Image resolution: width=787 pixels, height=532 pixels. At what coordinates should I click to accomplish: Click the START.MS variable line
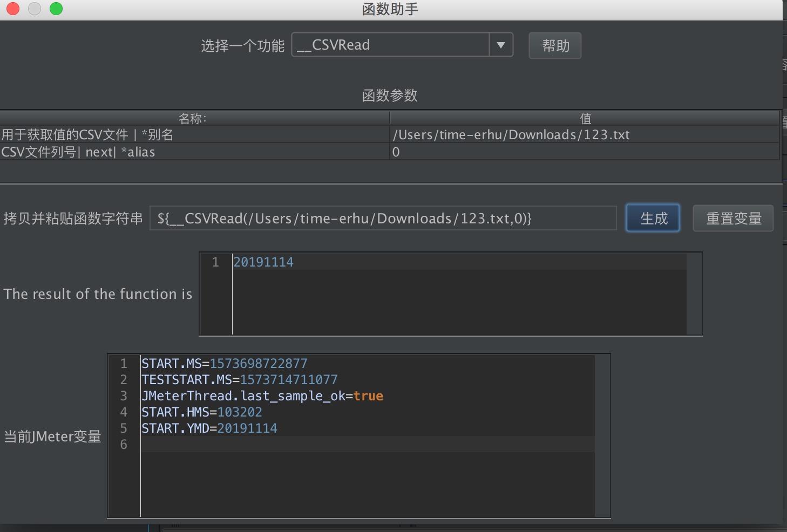pyautogui.click(x=224, y=364)
